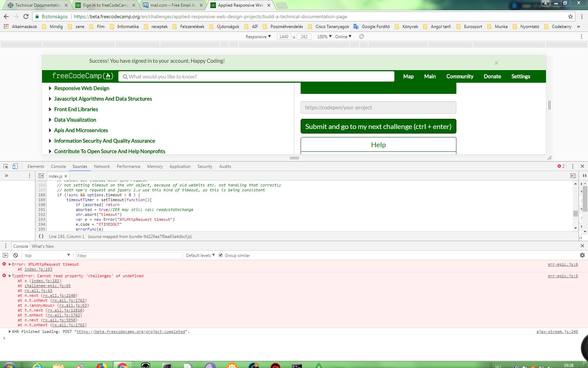
Task: Switch to the Network tab
Action: click(102, 166)
